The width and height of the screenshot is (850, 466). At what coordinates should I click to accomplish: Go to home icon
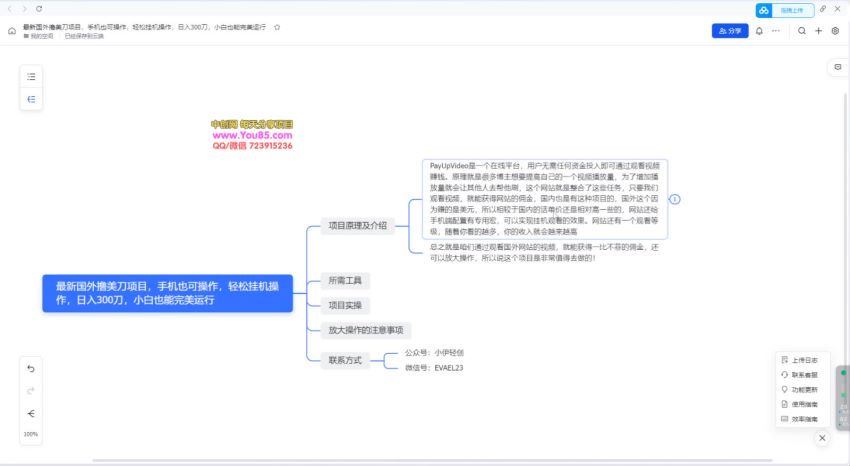(12, 31)
